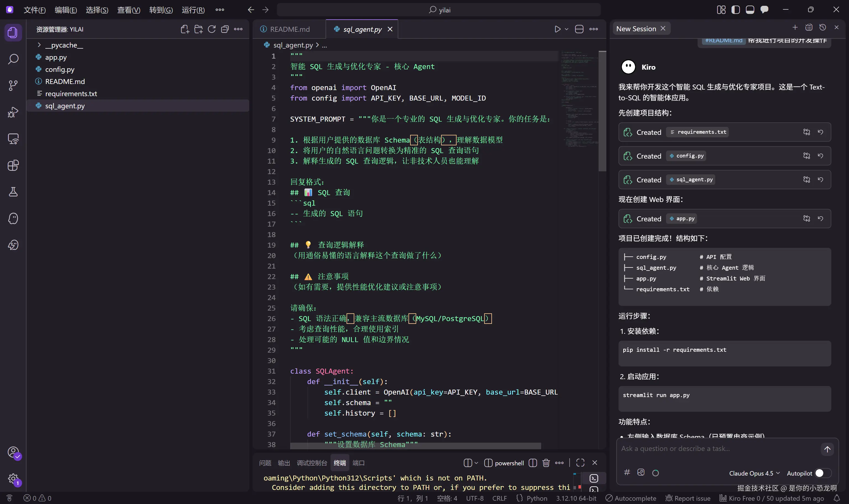
Task: Open Source Control view in activity bar
Action: click(x=13, y=85)
